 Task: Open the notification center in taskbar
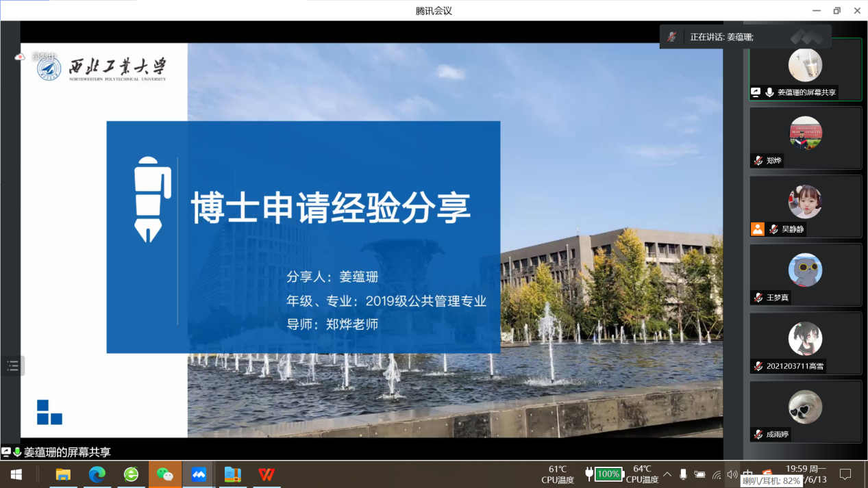tap(845, 474)
